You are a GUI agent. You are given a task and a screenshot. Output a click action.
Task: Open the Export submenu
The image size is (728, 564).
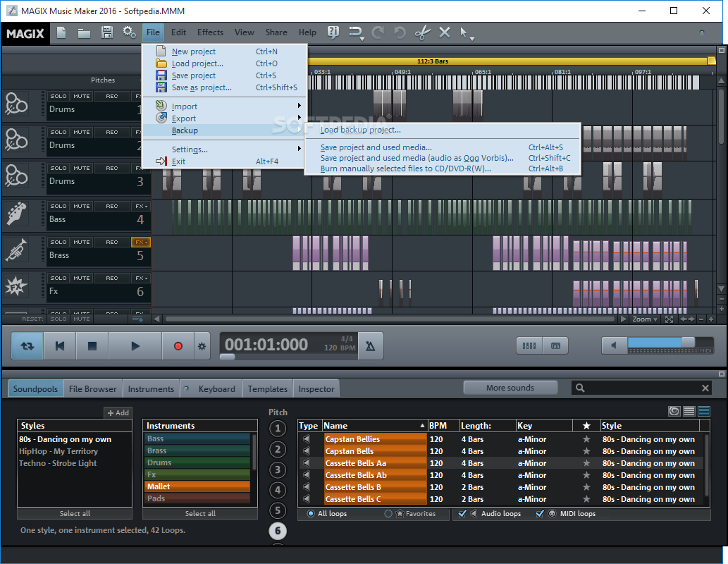click(x=225, y=118)
